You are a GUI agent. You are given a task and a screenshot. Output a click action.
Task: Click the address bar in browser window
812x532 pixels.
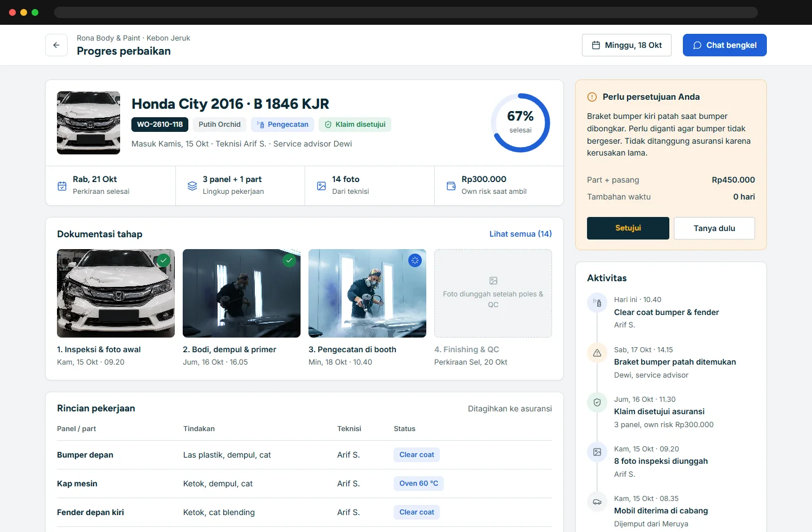[406, 12]
